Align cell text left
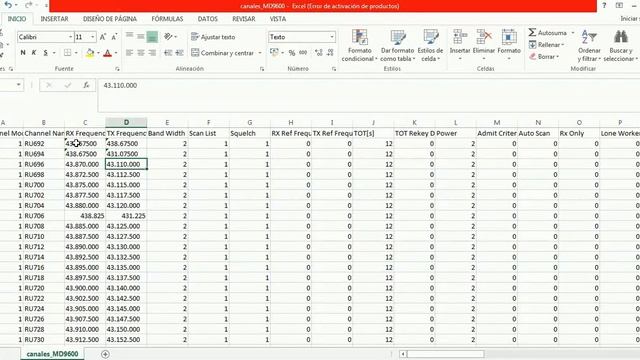The image size is (640, 360). click(129, 53)
